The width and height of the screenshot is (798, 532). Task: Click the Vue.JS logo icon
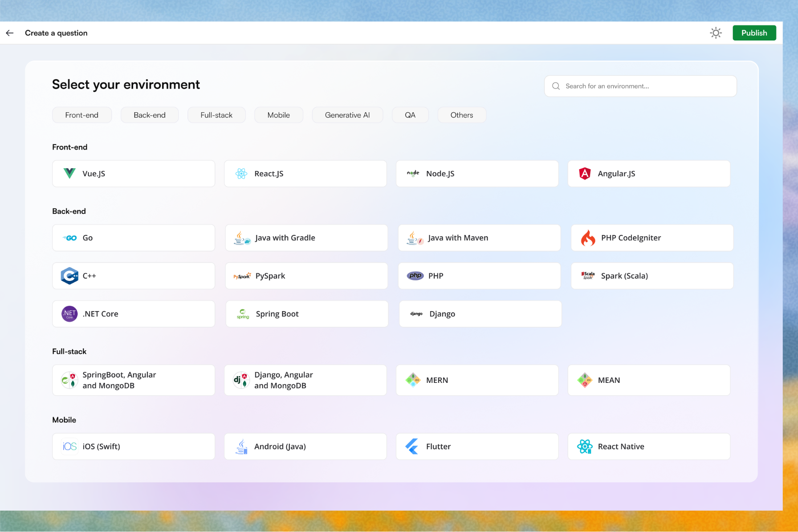pos(69,173)
